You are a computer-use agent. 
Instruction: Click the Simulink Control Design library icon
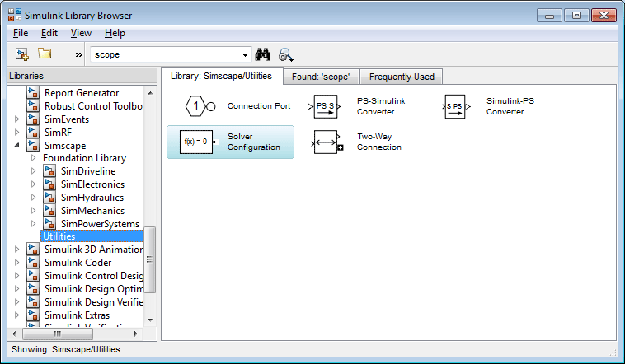coord(33,276)
